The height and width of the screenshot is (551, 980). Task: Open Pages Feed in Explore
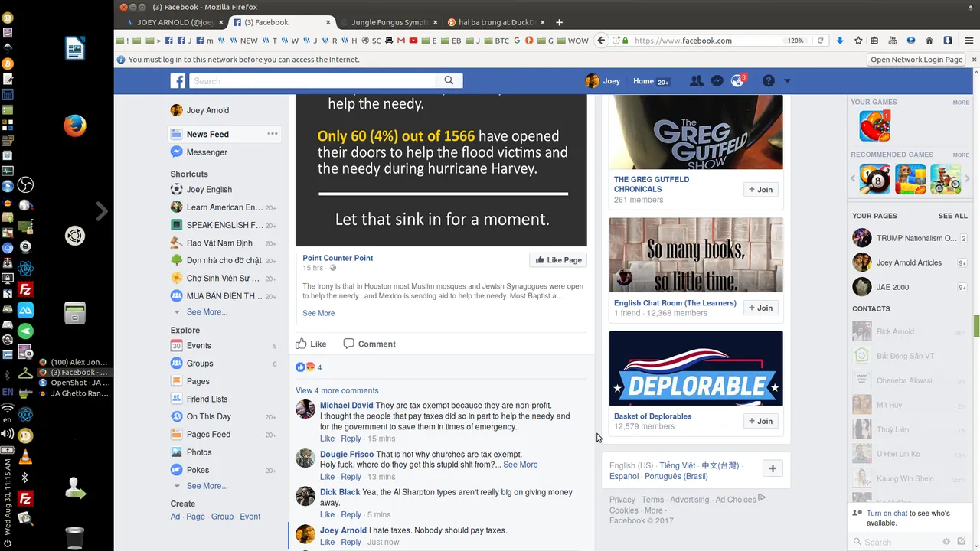(x=208, y=435)
